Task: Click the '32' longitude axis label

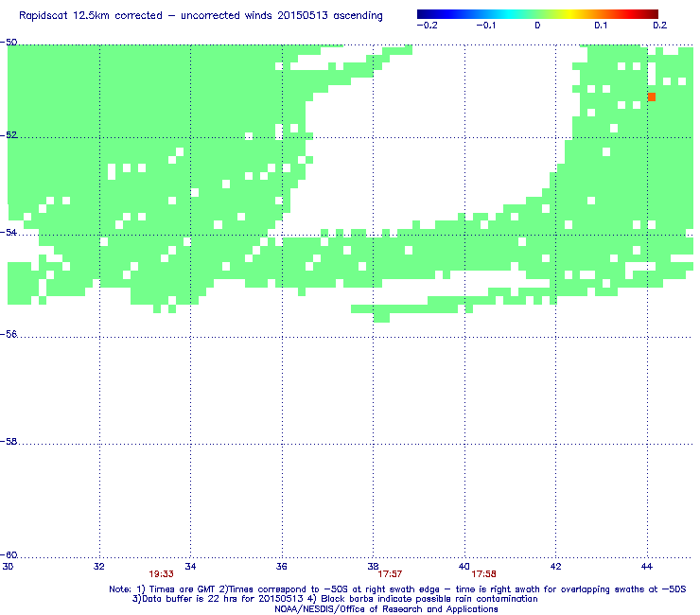Action: [99, 567]
